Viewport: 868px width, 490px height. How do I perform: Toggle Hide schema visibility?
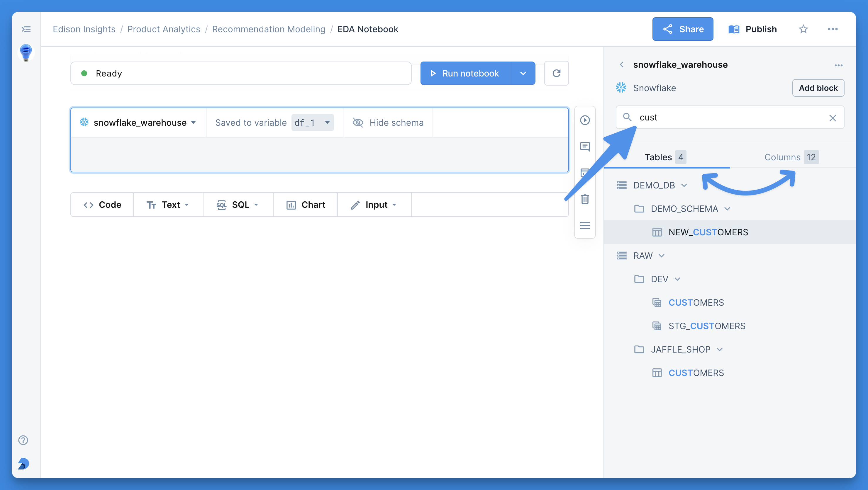click(388, 122)
